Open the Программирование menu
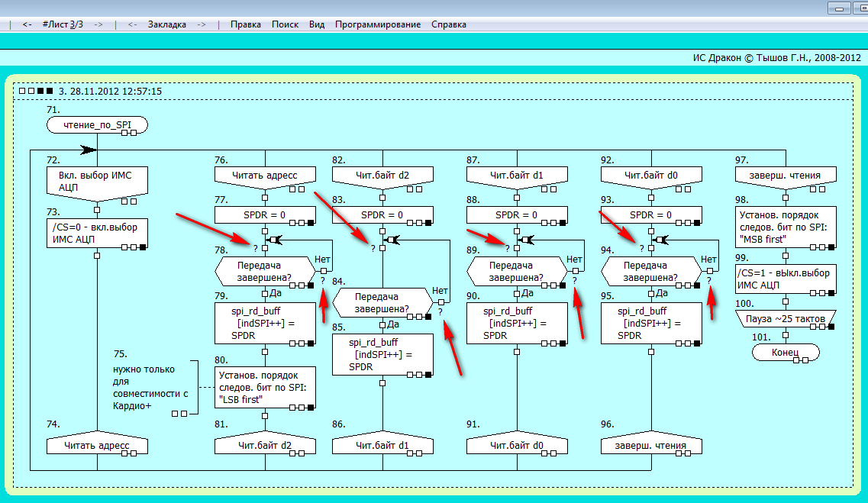Screen dimensions: 868x503 pos(377,24)
